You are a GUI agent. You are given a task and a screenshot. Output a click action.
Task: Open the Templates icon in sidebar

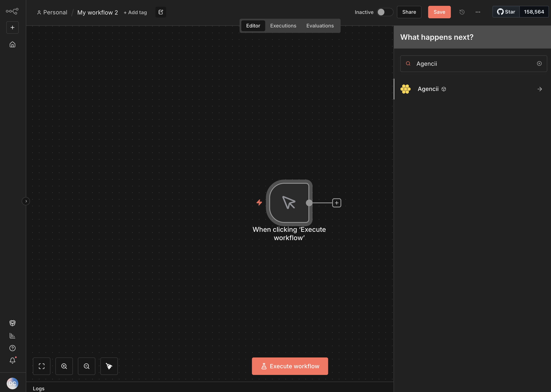tap(12, 323)
